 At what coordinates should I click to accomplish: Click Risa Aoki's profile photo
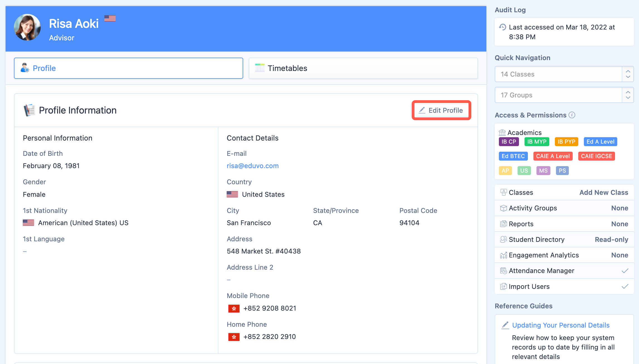27,28
